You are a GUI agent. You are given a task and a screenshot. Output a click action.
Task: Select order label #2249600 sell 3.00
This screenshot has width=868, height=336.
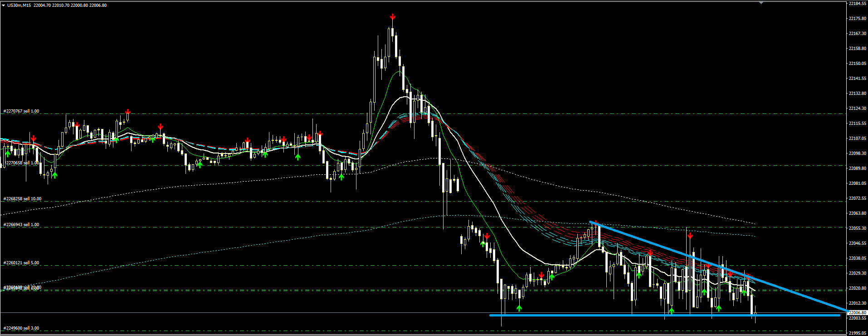pyautogui.click(x=21, y=328)
